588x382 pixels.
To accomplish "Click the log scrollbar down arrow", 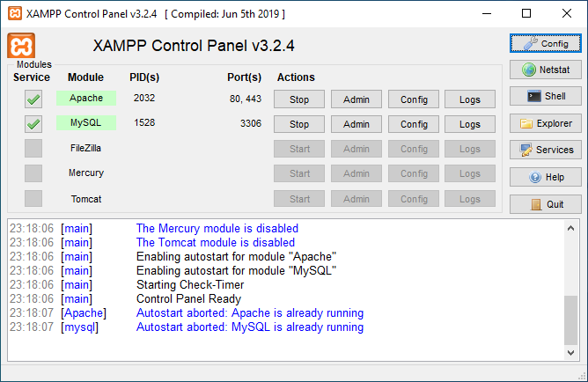I will (x=570, y=352).
